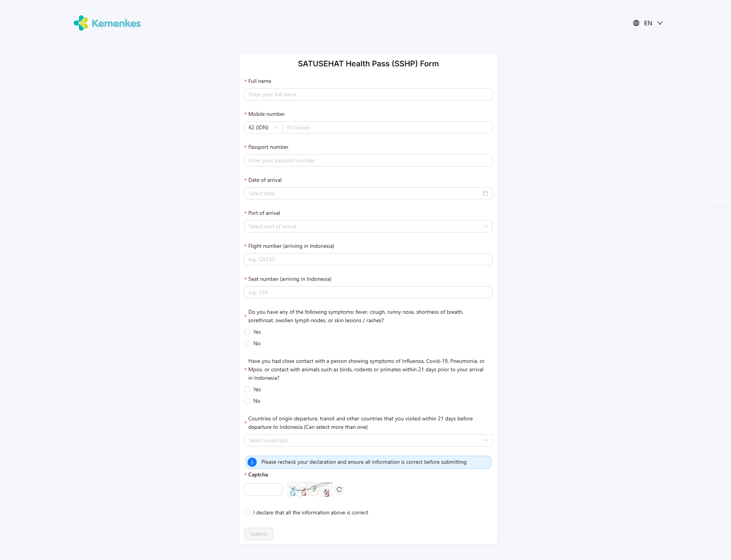
Task: Check the declaration that information is correct
Action: coord(247,512)
